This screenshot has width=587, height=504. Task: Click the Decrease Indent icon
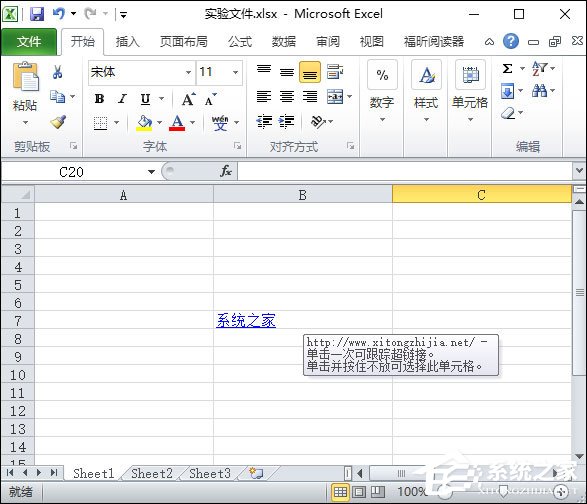coord(264,122)
